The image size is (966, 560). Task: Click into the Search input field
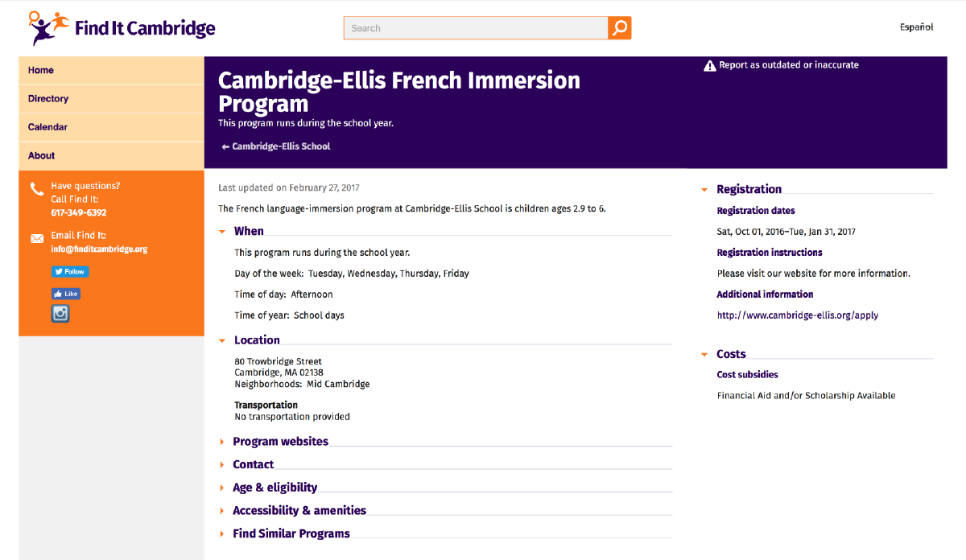(x=476, y=28)
